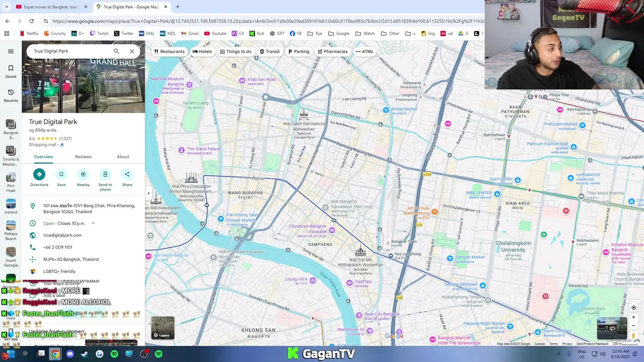Open the Layers map type switcher

163,328
